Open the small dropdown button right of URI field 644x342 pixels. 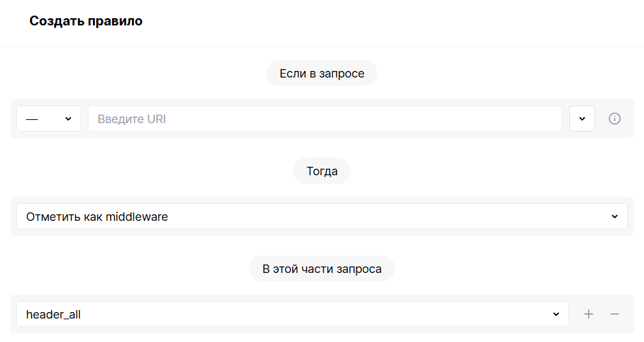[582, 119]
